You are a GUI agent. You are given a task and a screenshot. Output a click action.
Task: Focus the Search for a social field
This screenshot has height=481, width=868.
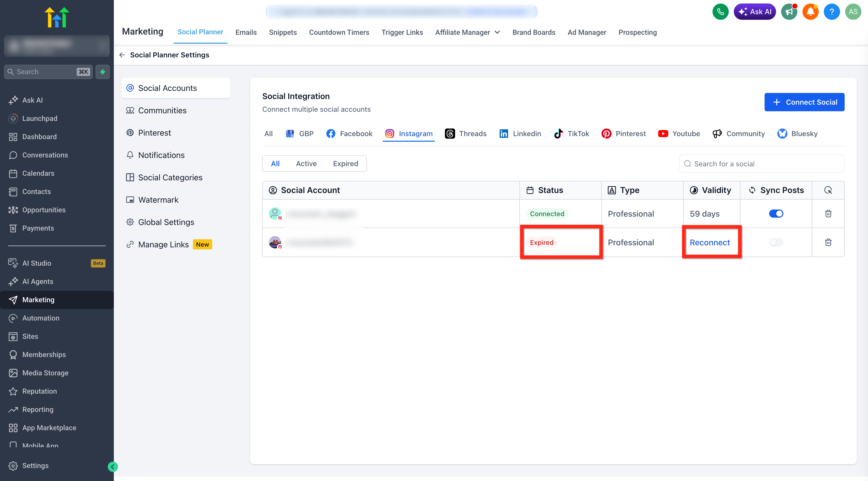762,164
